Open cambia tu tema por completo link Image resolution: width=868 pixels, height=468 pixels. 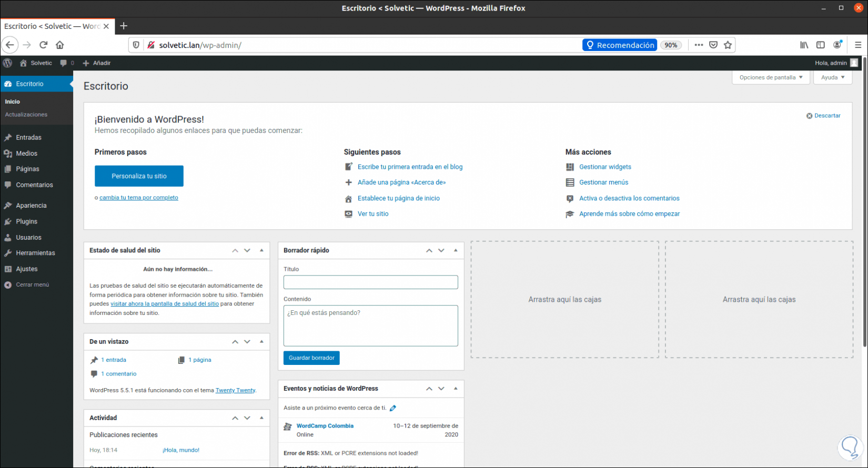click(x=139, y=198)
